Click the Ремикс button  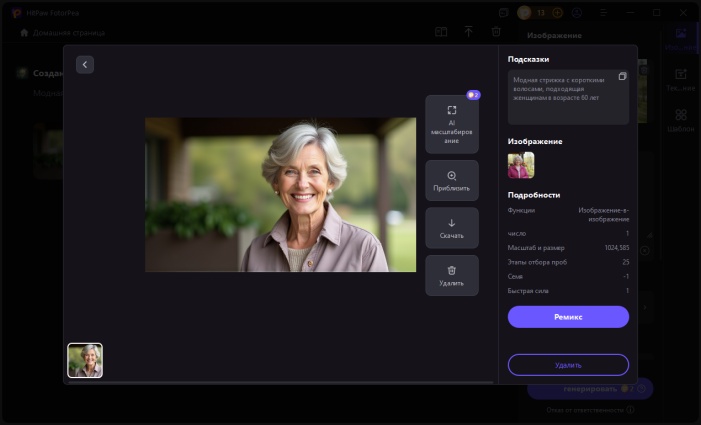(x=568, y=317)
